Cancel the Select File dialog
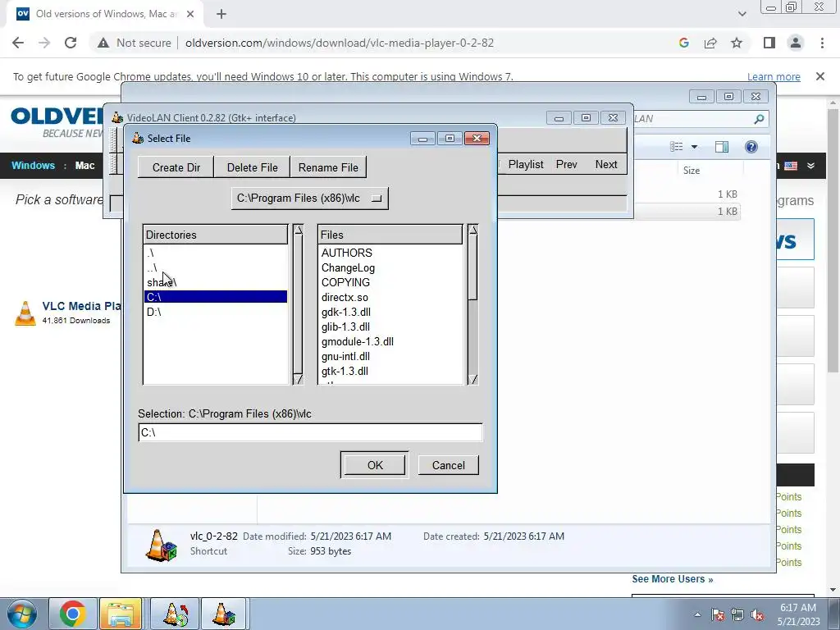This screenshot has width=840, height=630. pos(449,465)
